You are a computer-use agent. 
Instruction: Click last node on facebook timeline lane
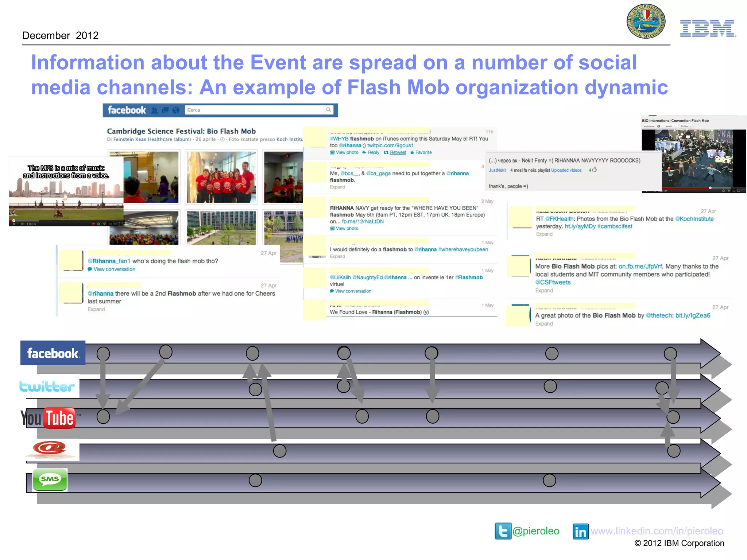[670, 354]
